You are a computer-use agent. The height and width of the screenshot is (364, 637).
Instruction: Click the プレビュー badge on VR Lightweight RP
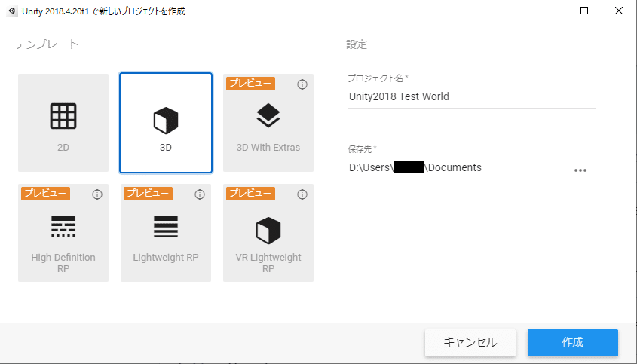[251, 194]
